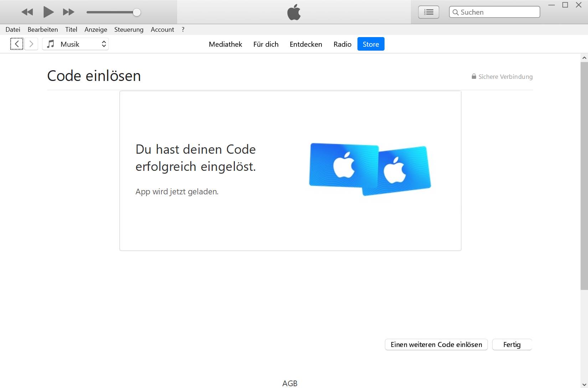This screenshot has width=588, height=388.
Task: Skip ahead with the fast-forward icon
Action: point(68,12)
